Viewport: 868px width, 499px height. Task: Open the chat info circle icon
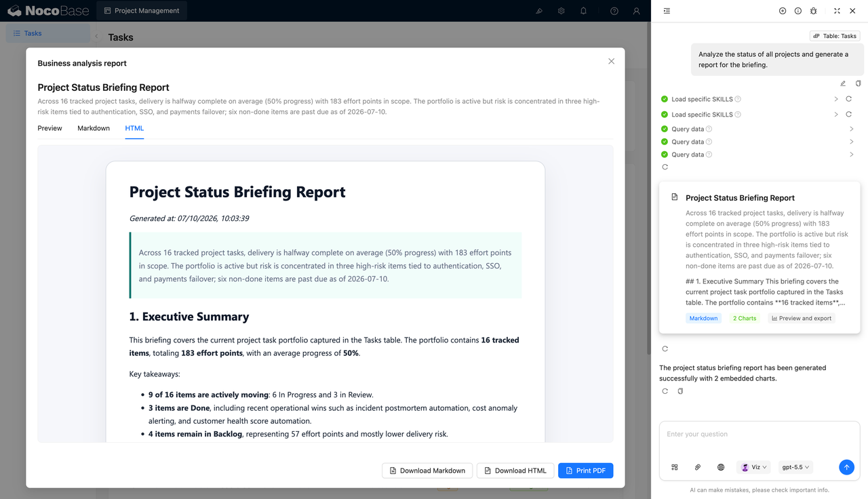point(798,11)
